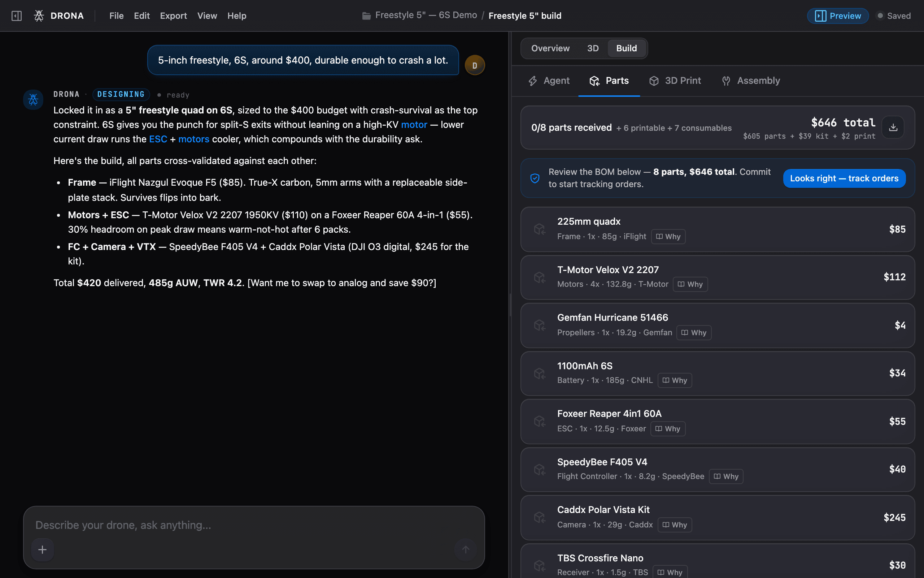The image size is (924, 578).
Task: Click the $245 Caddx price
Action: point(894,518)
